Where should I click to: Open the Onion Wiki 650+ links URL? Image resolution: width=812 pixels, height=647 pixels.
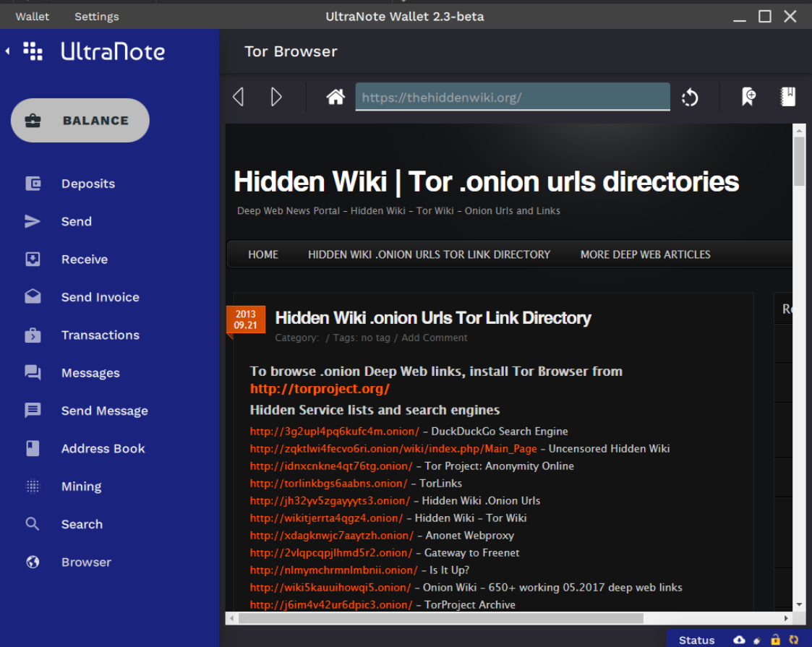pyautogui.click(x=330, y=588)
